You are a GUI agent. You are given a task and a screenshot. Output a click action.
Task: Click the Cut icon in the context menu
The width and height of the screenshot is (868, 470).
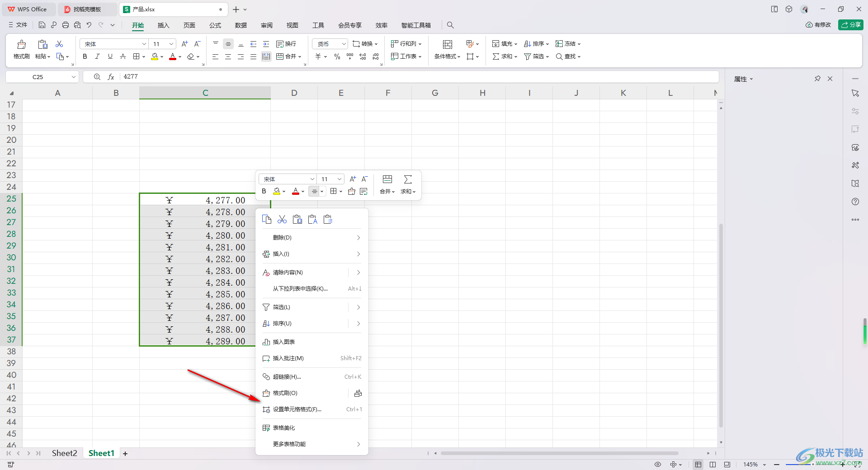coord(282,220)
